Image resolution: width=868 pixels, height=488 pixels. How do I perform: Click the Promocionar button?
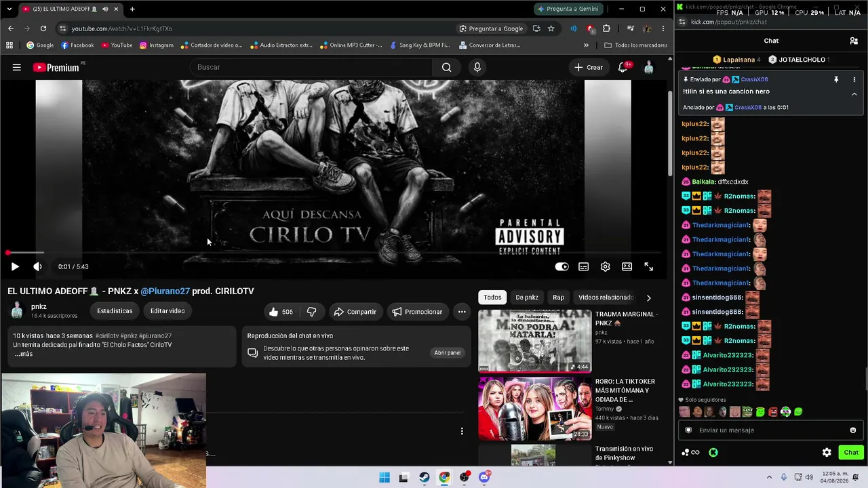point(417,312)
